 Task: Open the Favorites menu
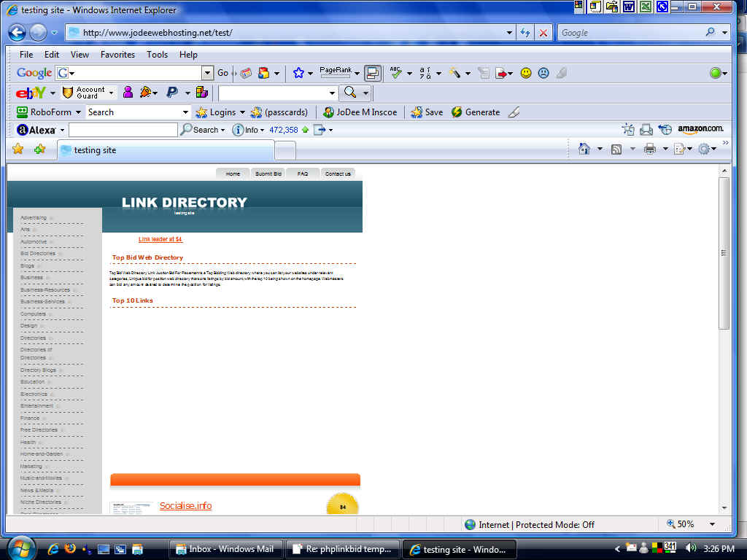(117, 55)
